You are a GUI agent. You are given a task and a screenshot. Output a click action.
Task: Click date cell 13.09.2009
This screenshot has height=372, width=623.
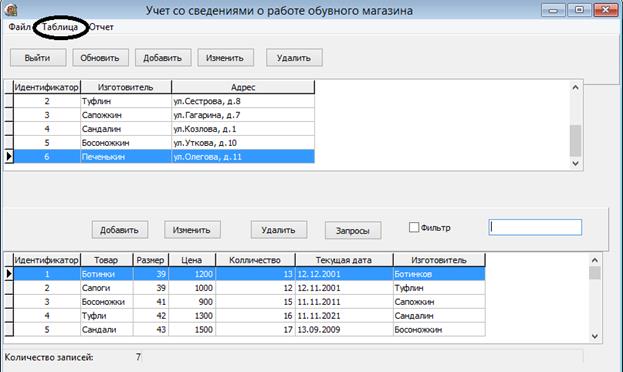[344, 329]
